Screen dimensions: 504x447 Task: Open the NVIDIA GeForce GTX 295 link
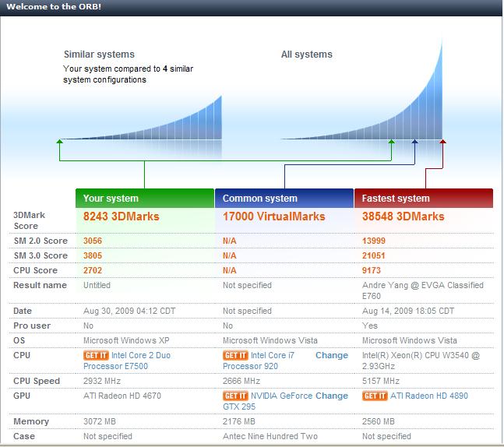(268, 401)
